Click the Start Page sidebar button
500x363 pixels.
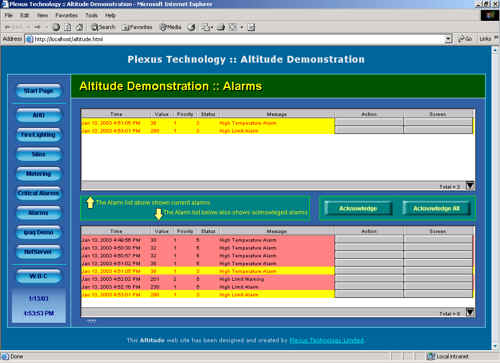[x=39, y=91]
